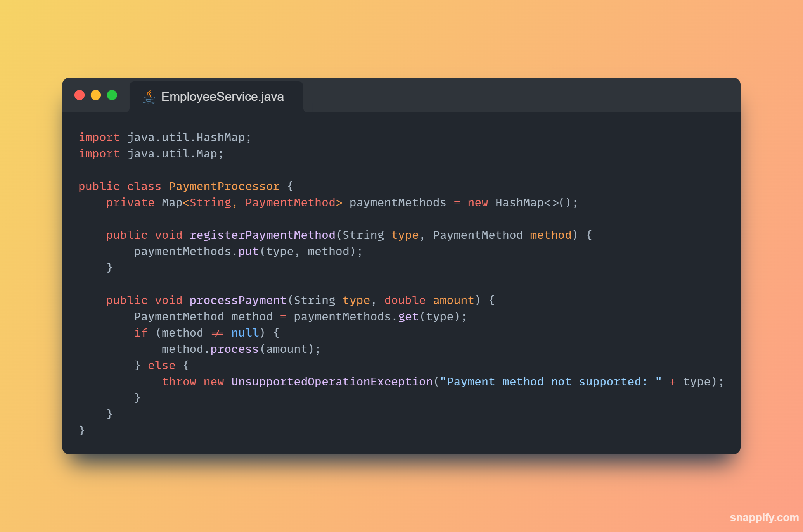This screenshot has width=803, height=532.
Task: Click the not-equal operator before null
Action: (x=217, y=333)
